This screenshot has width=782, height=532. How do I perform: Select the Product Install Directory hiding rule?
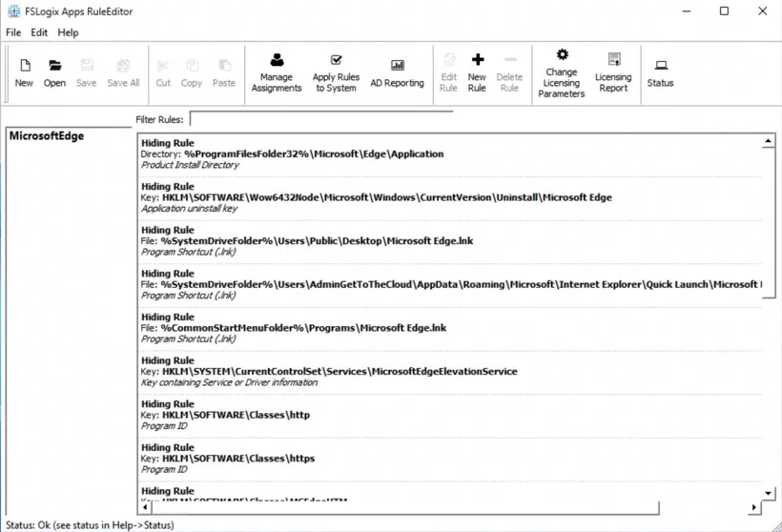pos(451,154)
